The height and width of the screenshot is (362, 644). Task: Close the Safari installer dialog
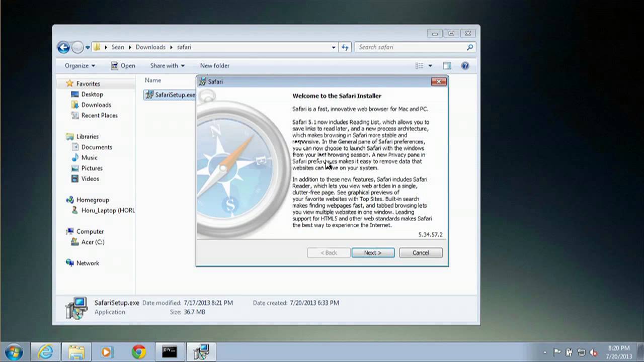coord(439,81)
